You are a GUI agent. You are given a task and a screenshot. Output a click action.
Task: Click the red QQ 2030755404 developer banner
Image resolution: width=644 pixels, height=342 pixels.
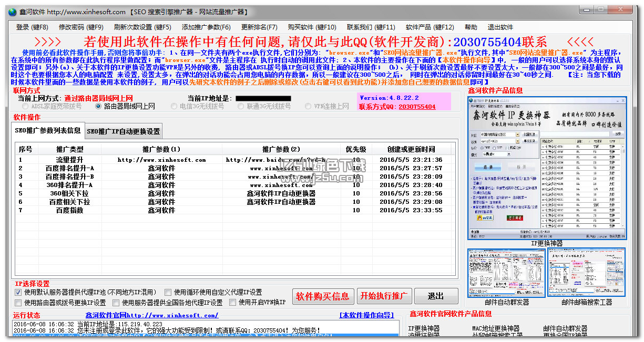click(315, 42)
